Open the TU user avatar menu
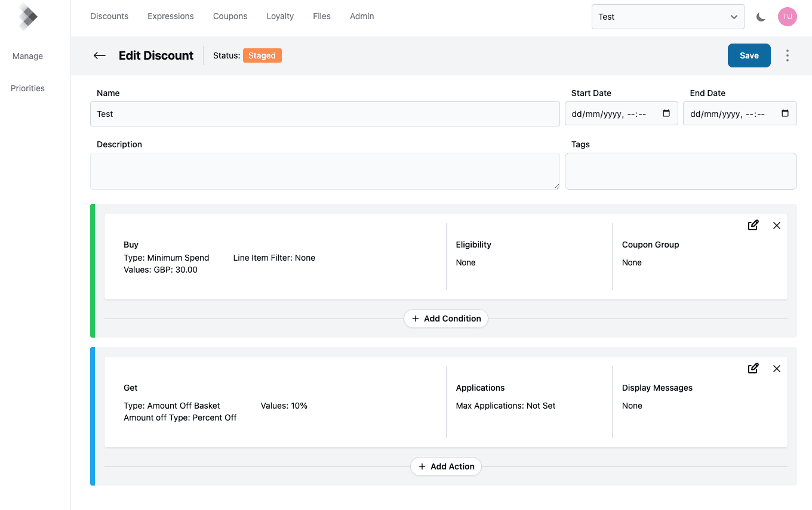The width and height of the screenshot is (812, 510). (787, 17)
